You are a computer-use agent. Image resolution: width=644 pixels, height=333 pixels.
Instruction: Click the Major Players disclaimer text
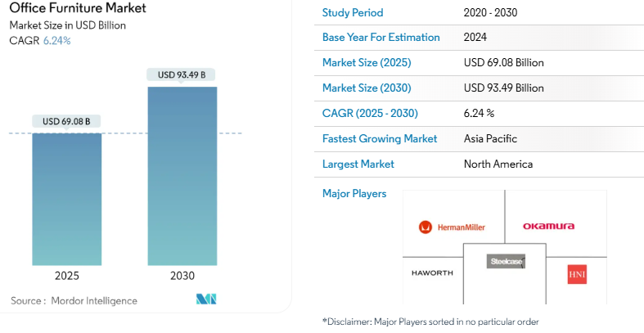430,322
